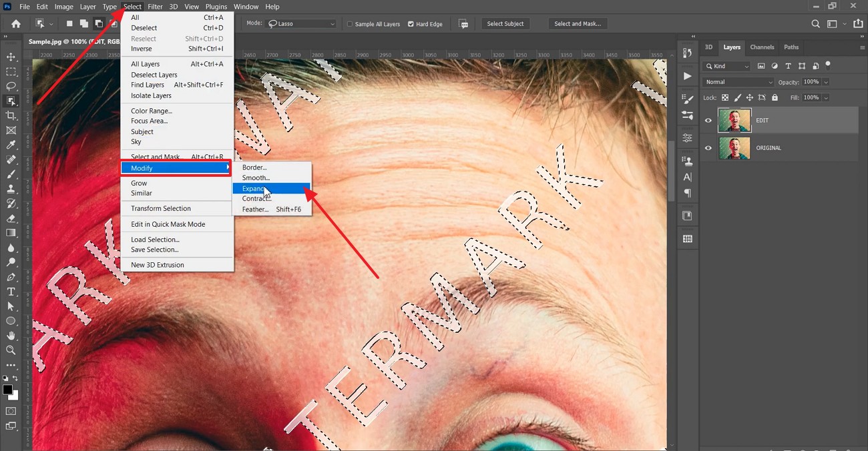Screen dimensions: 868x451
Task: Choose Expand in Modify submenu
Action: [x=272, y=188]
